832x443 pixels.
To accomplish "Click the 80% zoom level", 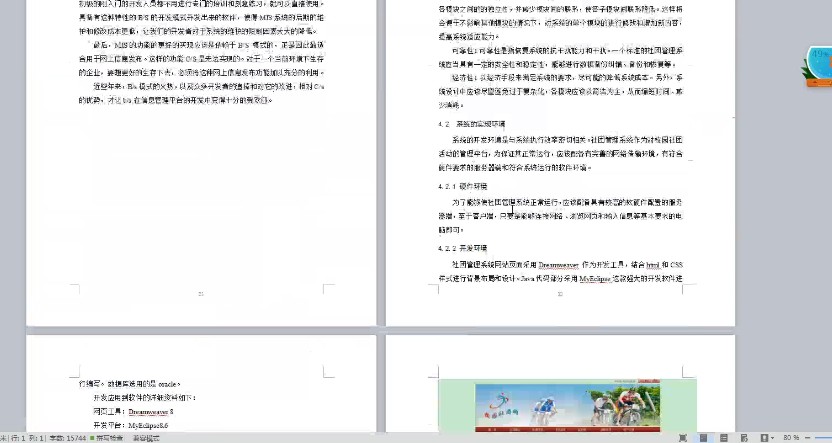I will pos(791,438).
